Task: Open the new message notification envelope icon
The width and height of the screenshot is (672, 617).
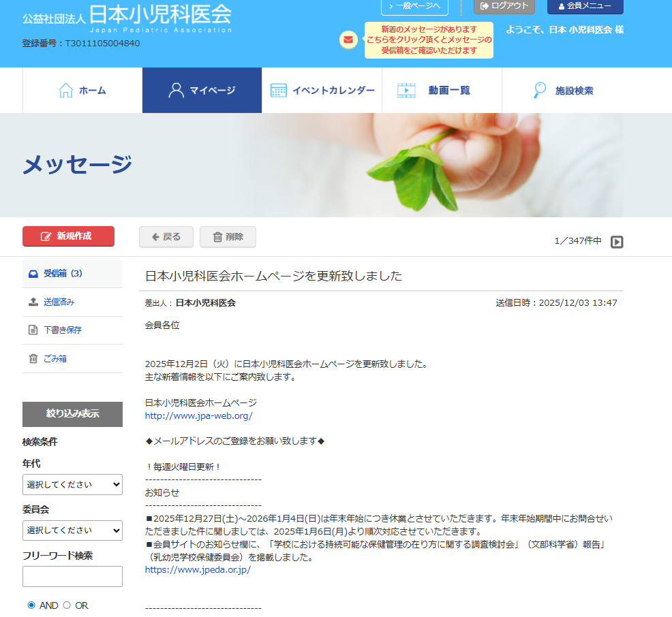Action: pos(348,39)
